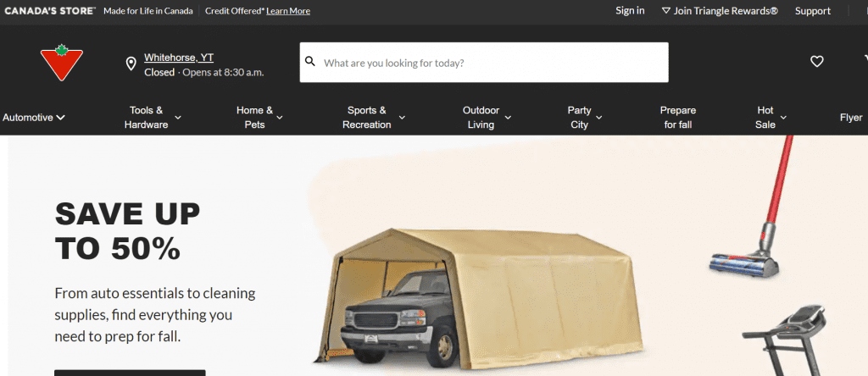The image size is (868, 376).
Task: Select the Whitehorse, YT store link
Action: coord(179,58)
